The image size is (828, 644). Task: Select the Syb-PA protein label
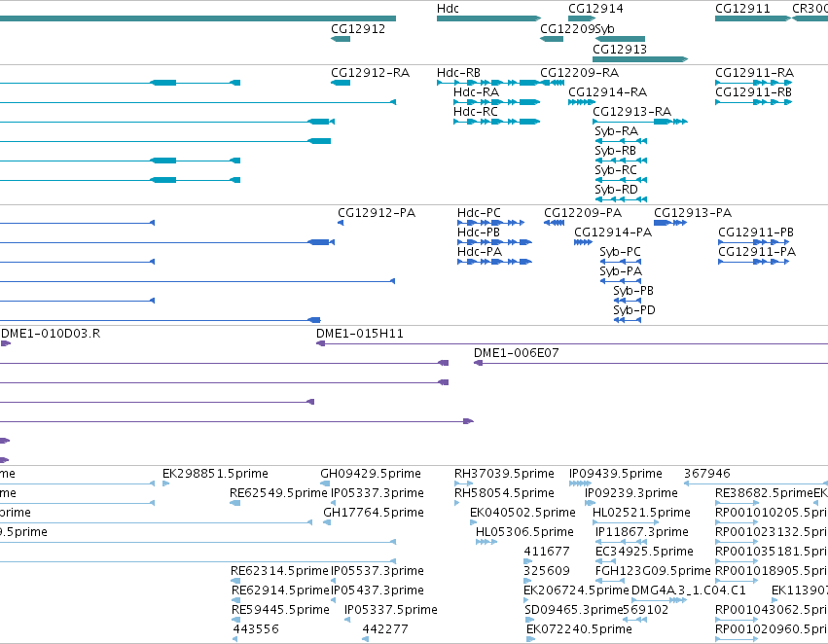click(x=621, y=271)
